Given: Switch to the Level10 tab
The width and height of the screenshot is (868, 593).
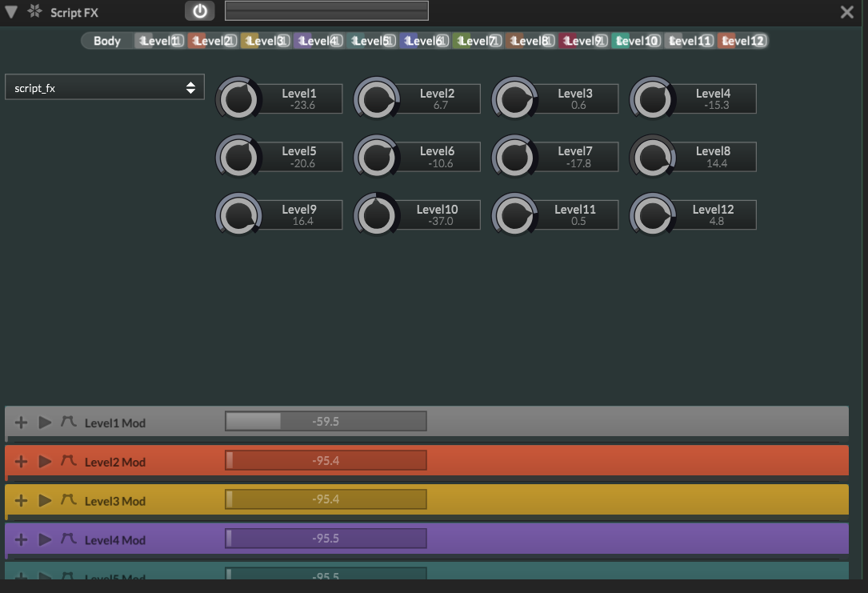Looking at the screenshot, I should [637, 41].
